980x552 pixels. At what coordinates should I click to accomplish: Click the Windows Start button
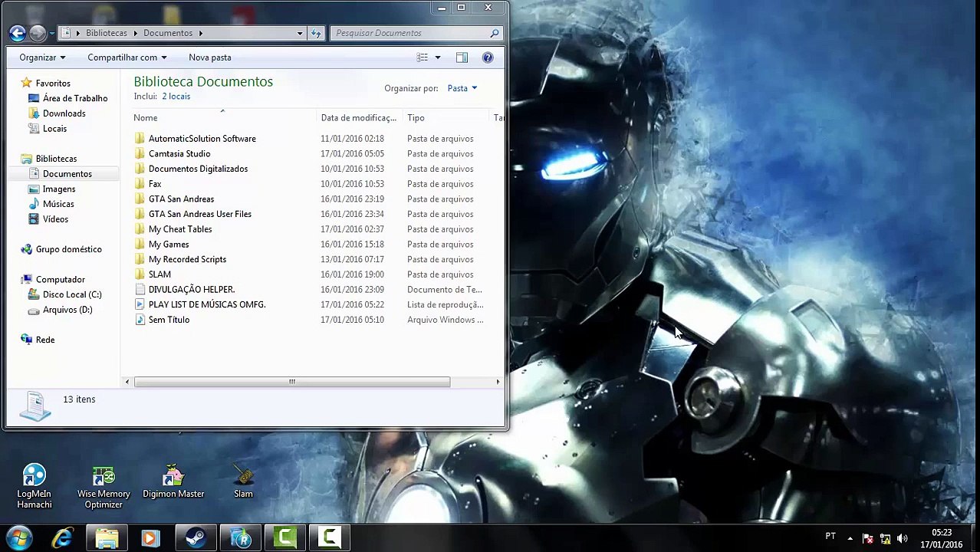[x=19, y=537]
